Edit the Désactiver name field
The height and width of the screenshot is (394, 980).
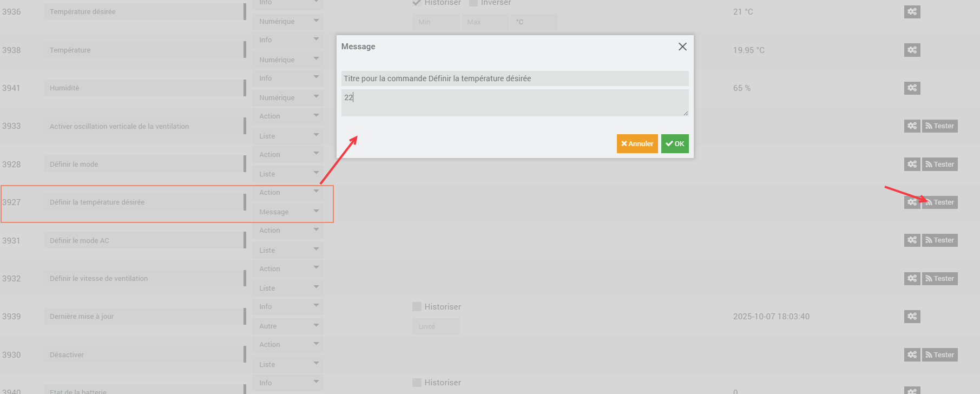click(145, 355)
